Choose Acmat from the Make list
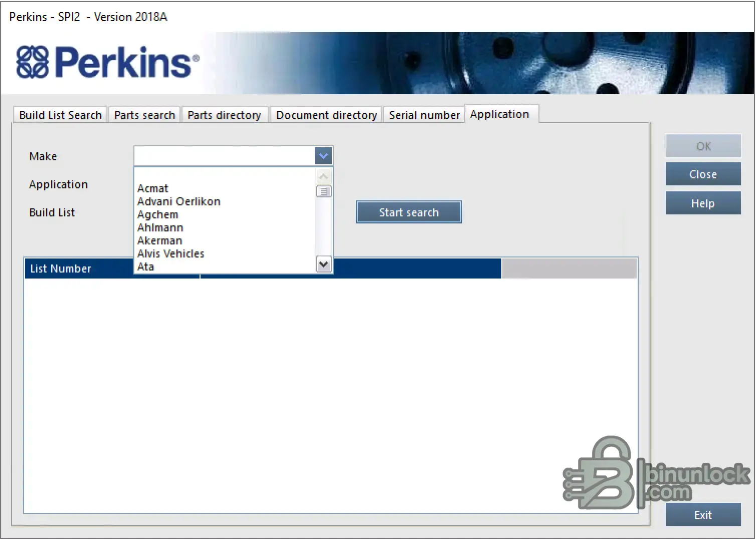Viewport: 756px width, 539px height. (226, 188)
